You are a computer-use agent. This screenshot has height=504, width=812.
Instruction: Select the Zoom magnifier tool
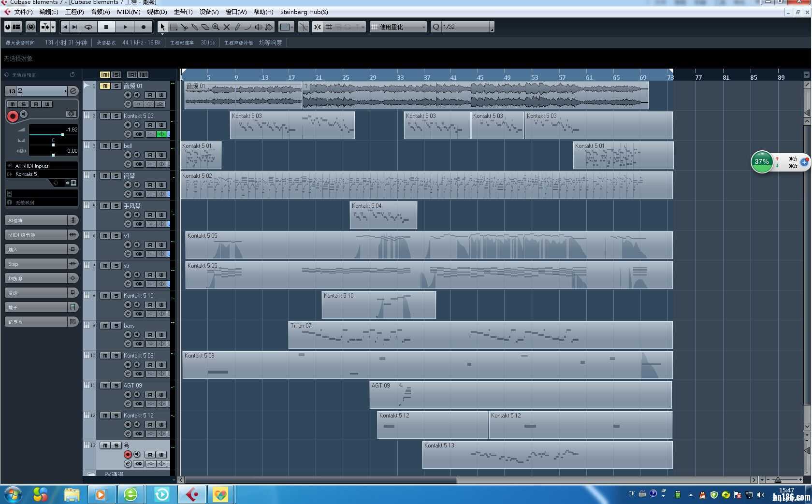216,27
